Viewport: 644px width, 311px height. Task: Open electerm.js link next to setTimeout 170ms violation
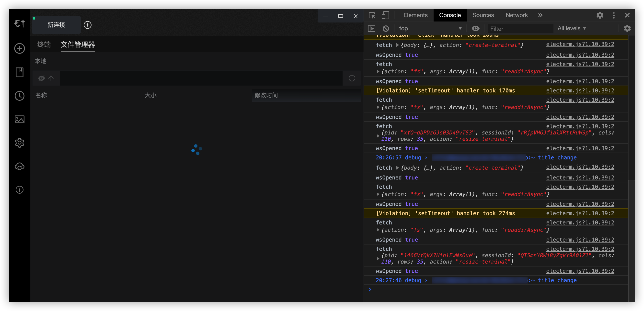click(580, 90)
